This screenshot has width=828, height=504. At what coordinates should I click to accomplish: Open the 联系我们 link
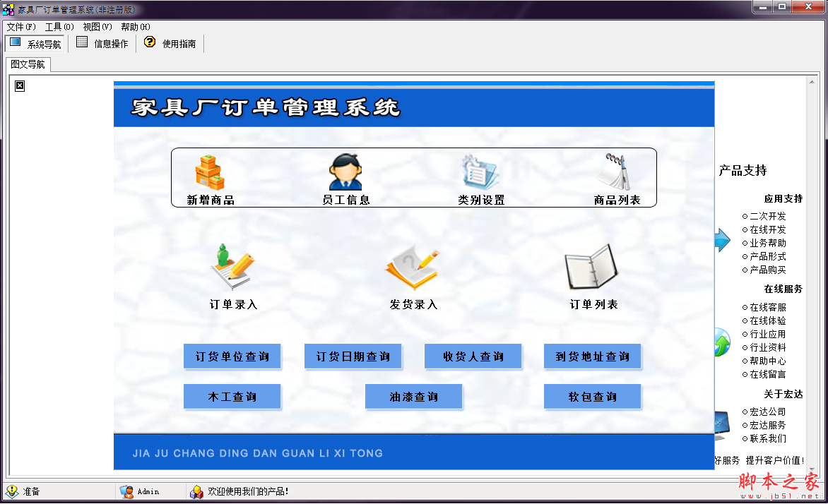click(x=768, y=438)
